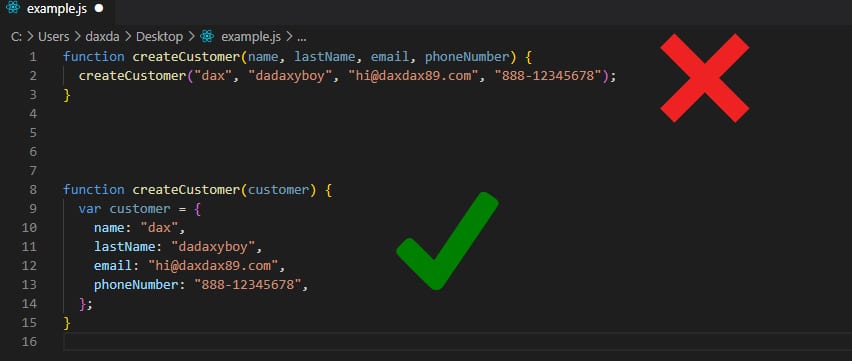The width and height of the screenshot is (852, 361).
Task: Click line number 1 in gutter
Action: click(34, 57)
